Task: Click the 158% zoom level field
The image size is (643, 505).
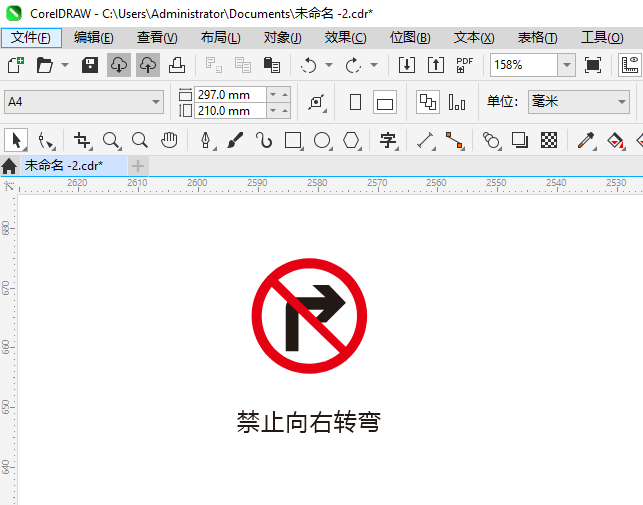Action: 524,65
